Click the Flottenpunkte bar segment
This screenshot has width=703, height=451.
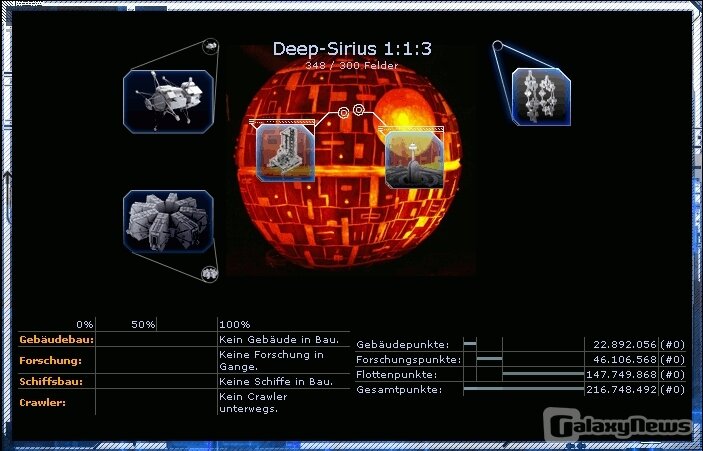(543, 373)
